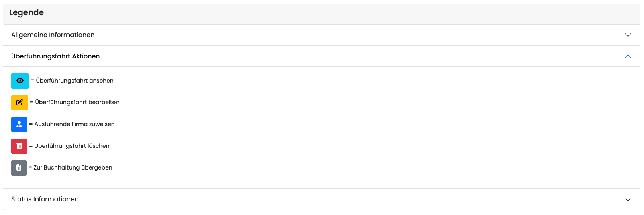
Task: Click the Überführungsfahrt löschen legend label
Action: pos(72,146)
